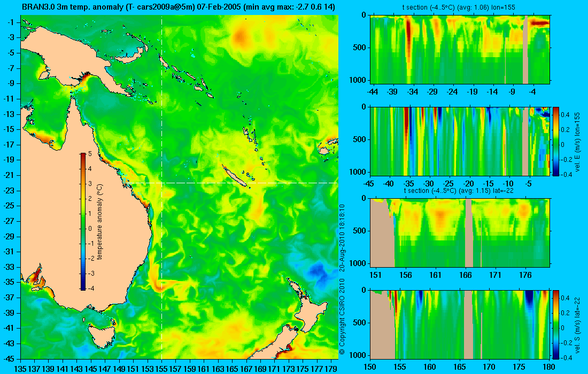Screen dimensions: 588x374
Task: Click the '180' tick on the bottom velocity plot
Action: tap(548, 367)
